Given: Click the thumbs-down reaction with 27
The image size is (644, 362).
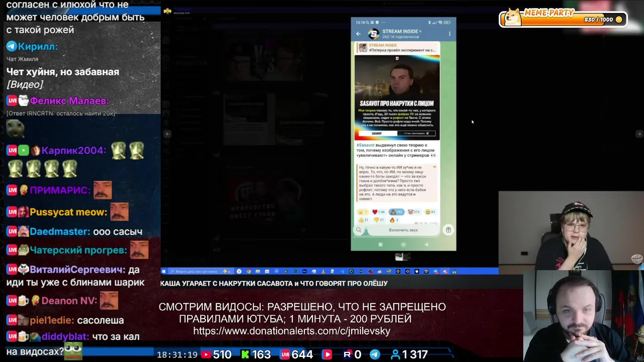Looking at the screenshot, I should click(378, 220).
